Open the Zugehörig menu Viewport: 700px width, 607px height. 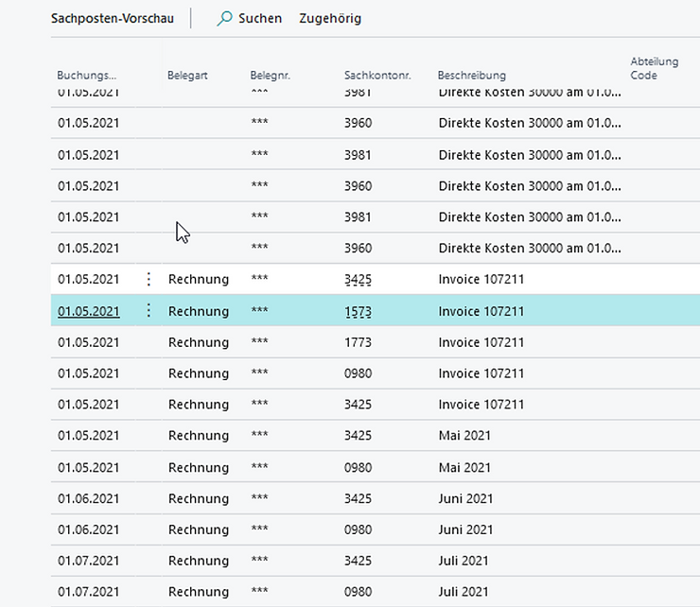point(329,18)
